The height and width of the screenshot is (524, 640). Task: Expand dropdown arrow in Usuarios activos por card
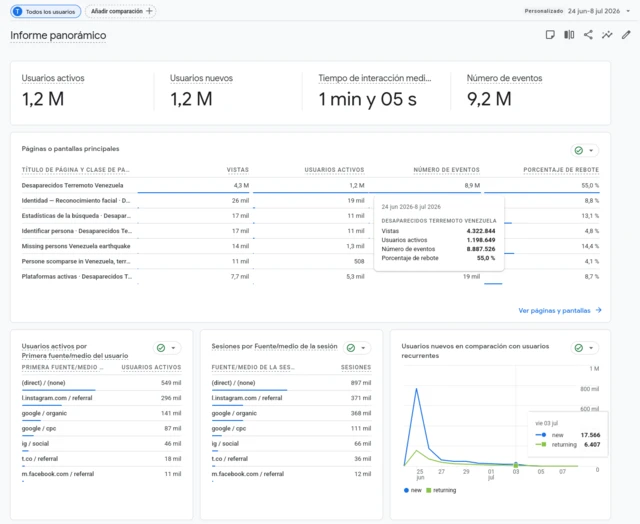pyautogui.click(x=173, y=348)
